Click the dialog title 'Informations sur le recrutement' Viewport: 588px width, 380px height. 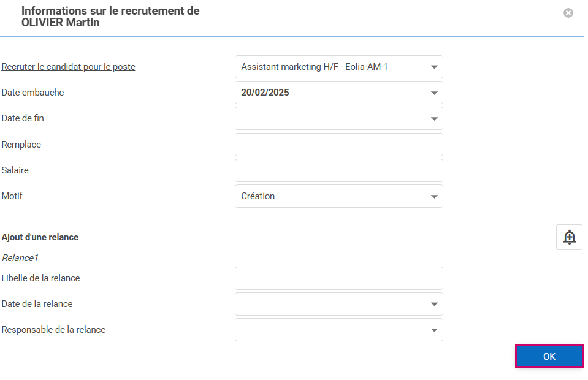tap(110, 11)
